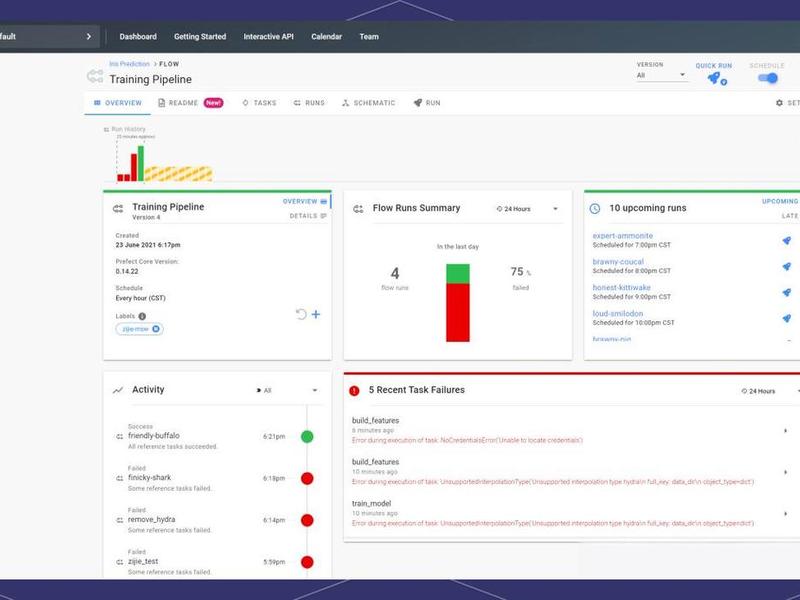
Task: Switch to the Tasks tab
Action: coord(259,103)
